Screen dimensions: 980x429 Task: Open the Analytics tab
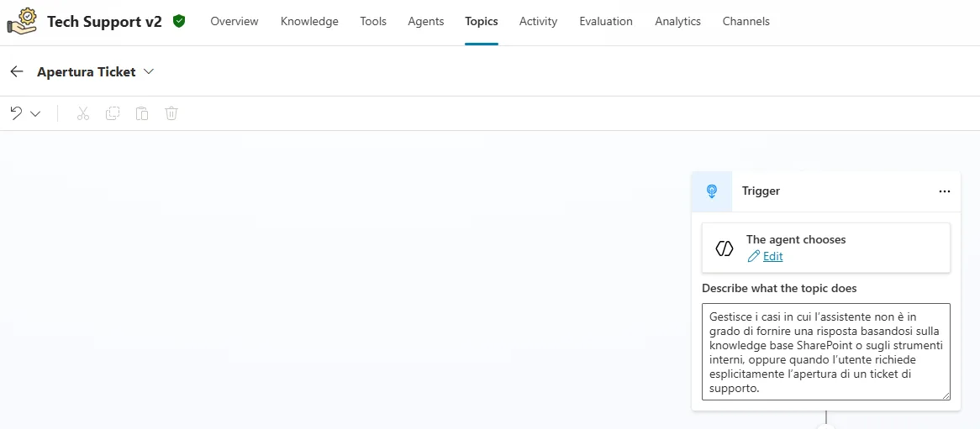[677, 21]
